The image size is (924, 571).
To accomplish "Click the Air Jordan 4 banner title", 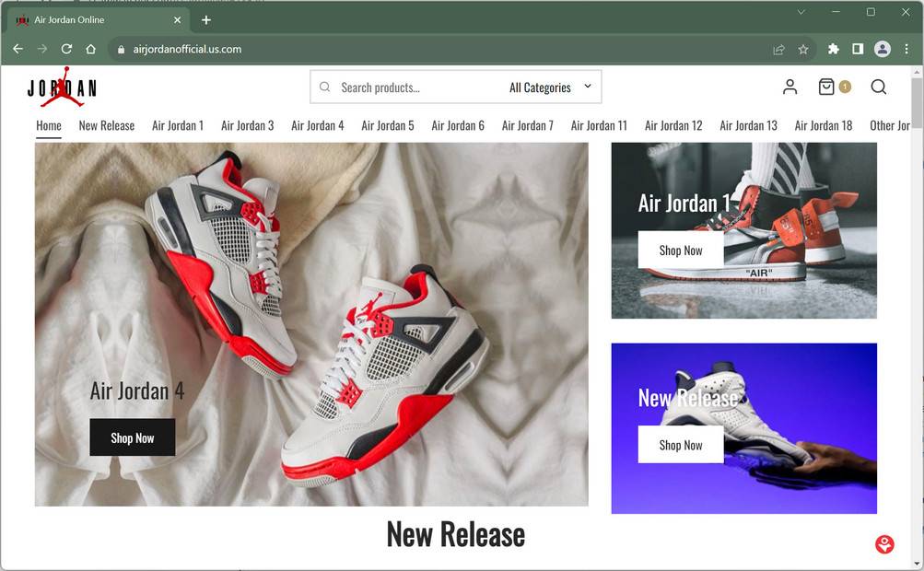I will pyautogui.click(x=137, y=390).
